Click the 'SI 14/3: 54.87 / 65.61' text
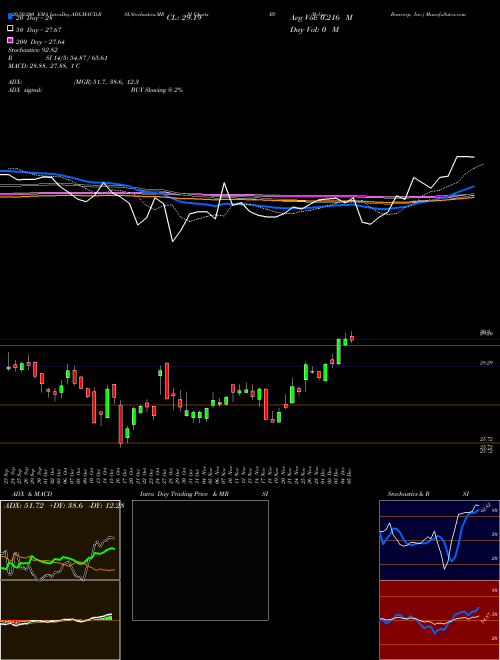This screenshot has height=660, width=500. tap(77, 58)
